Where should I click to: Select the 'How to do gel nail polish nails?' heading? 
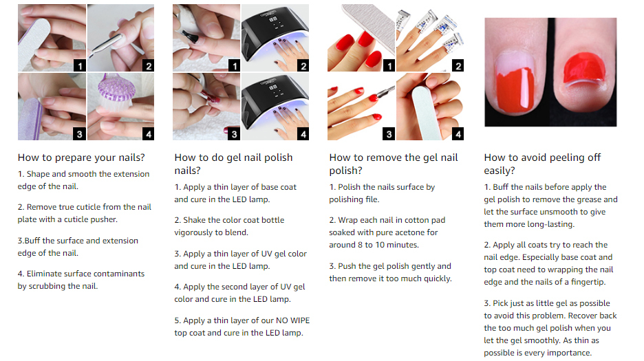click(x=233, y=164)
